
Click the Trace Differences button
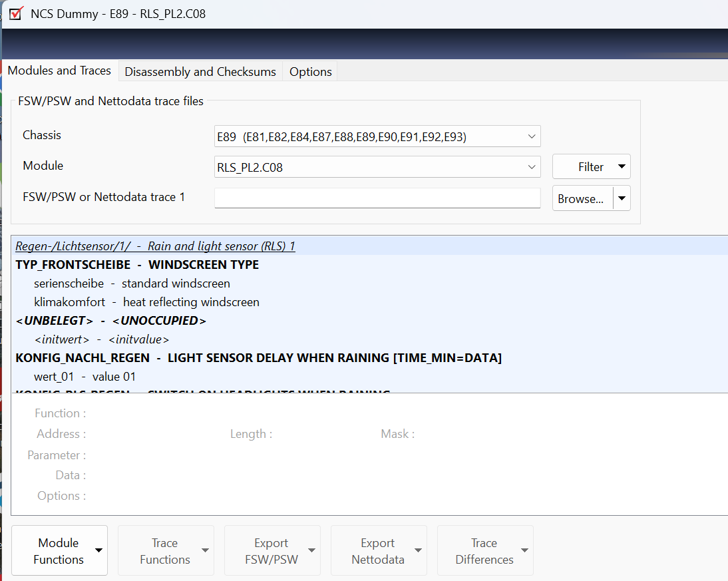click(x=484, y=551)
